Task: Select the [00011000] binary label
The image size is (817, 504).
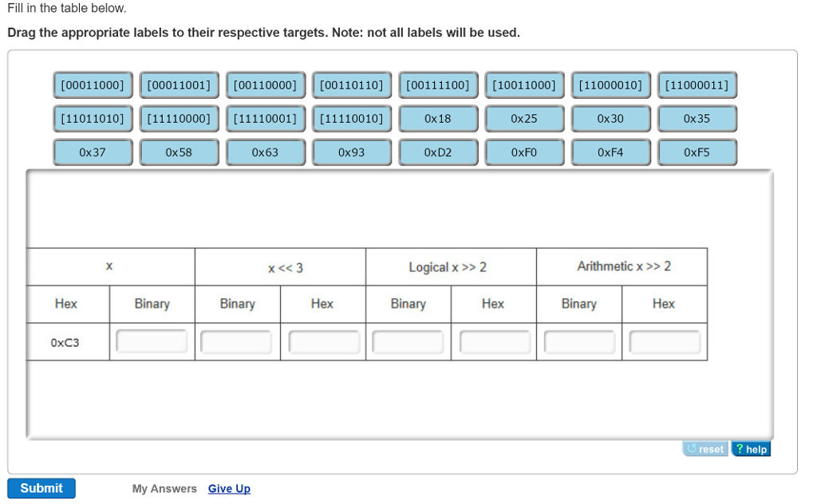Action: pyautogui.click(x=93, y=85)
